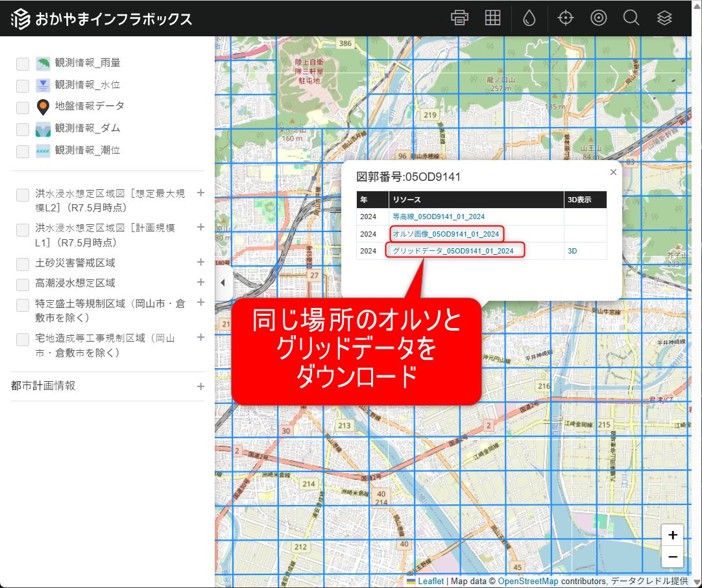Click the おかやまインフラボックス logo
This screenshot has height=588, width=702.
(x=102, y=19)
